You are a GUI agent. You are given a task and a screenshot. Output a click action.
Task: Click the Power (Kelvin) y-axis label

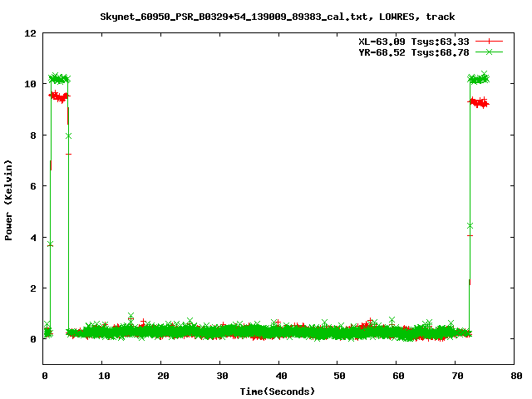click(x=9, y=199)
